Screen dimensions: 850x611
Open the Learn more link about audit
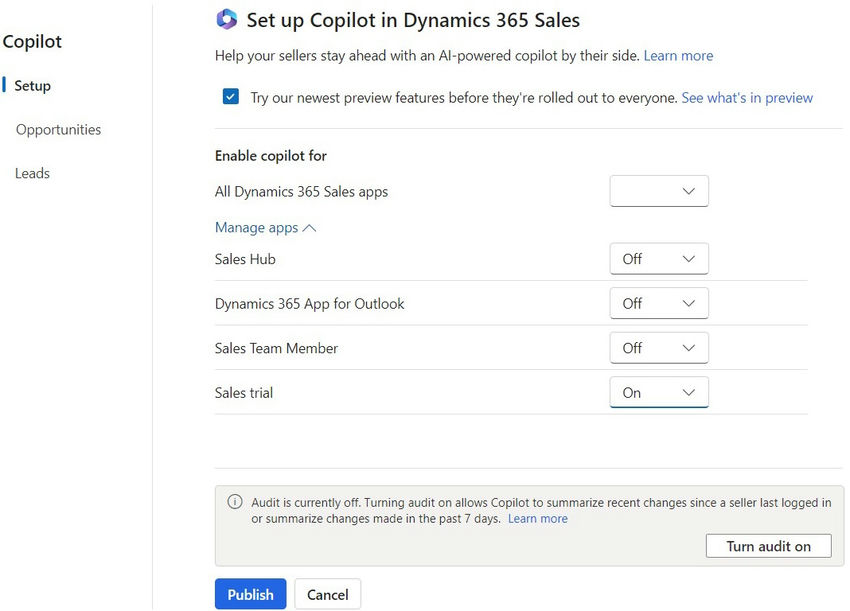click(x=538, y=518)
